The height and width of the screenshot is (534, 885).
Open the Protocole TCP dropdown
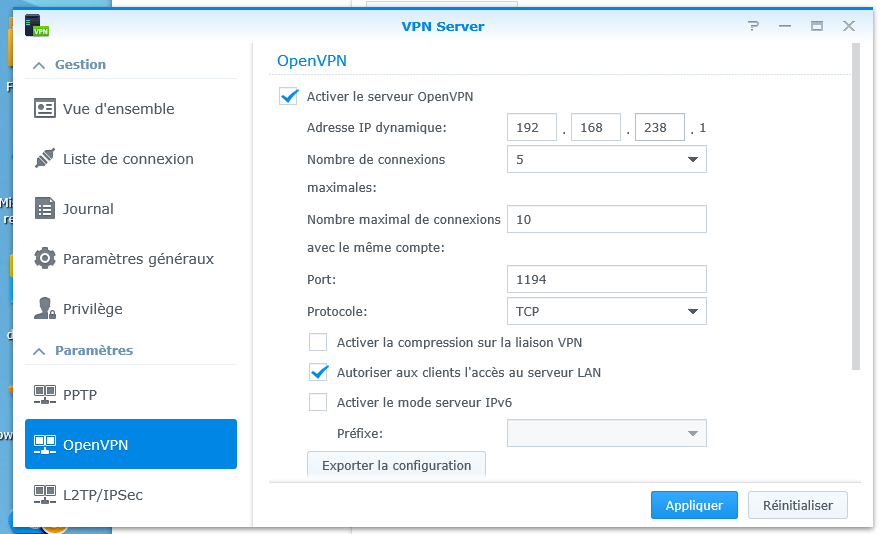point(607,311)
